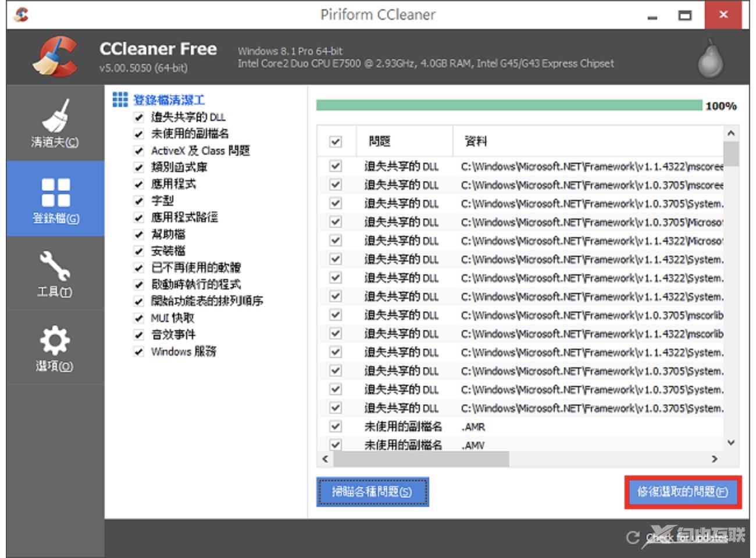Uncheck the ActiveX 及 Class 問題 checkbox
The image size is (756, 558).
138,151
